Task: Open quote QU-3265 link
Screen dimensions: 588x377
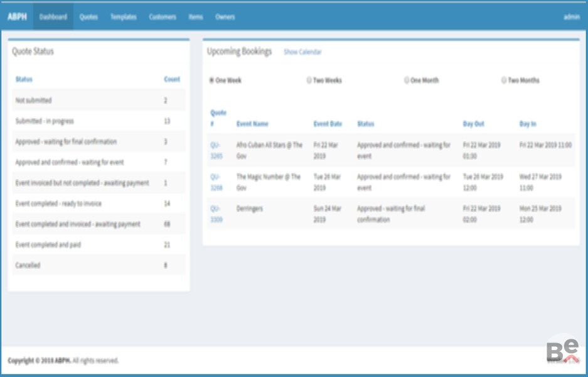Action: [x=216, y=150]
